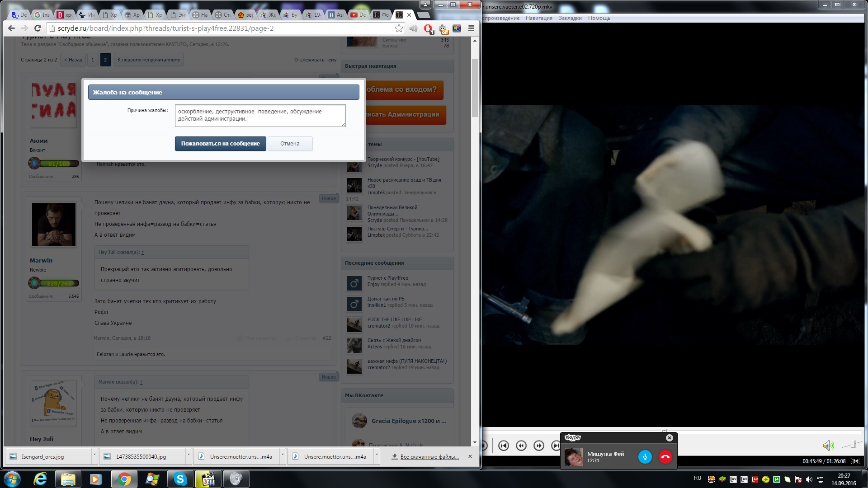Bookmark the page with the star icon
The height and width of the screenshot is (488, 868).
coord(399,28)
